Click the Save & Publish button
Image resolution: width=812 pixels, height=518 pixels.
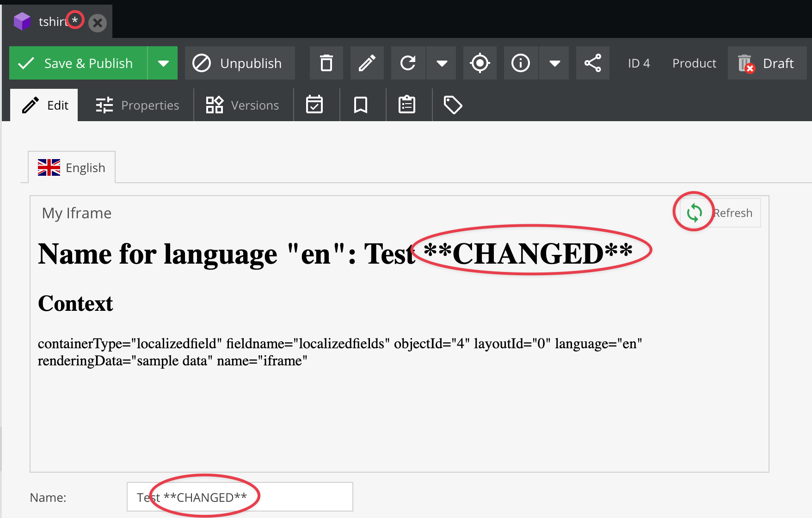pyautogui.click(x=79, y=63)
